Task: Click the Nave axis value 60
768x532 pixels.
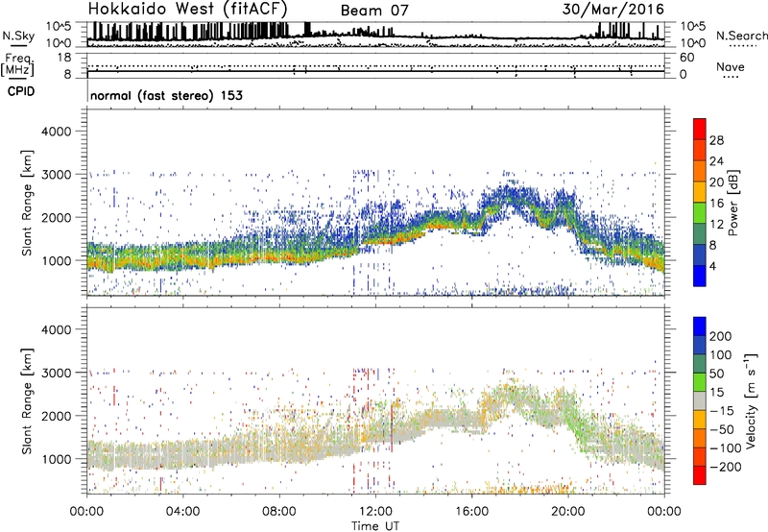Action: pyautogui.click(x=686, y=58)
